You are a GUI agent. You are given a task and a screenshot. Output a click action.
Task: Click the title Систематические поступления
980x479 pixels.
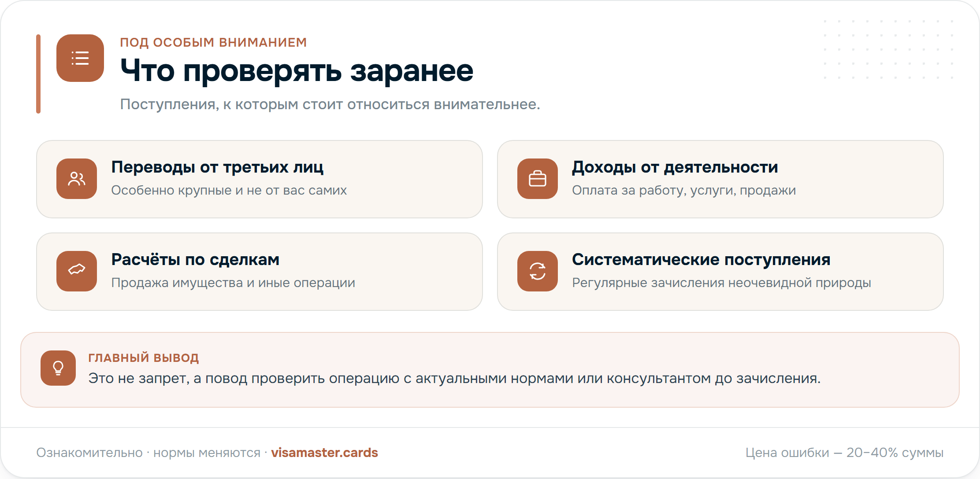(x=701, y=260)
